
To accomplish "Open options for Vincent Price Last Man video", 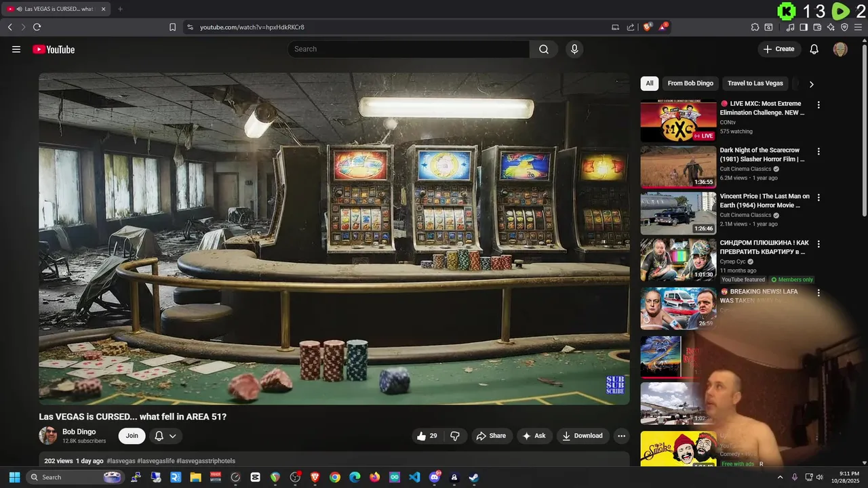I will [818, 197].
